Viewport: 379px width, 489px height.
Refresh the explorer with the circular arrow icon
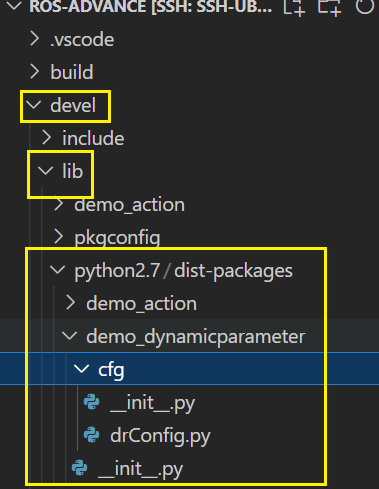coord(364,6)
